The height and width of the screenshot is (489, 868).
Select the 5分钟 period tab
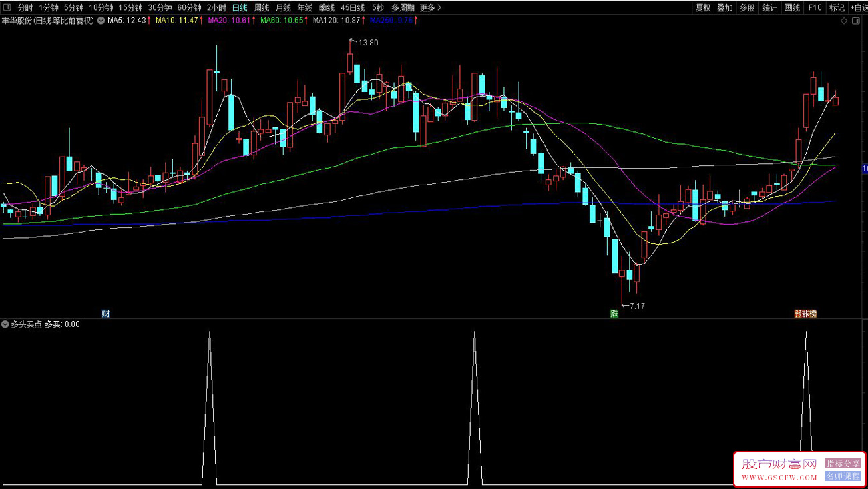tap(74, 8)
